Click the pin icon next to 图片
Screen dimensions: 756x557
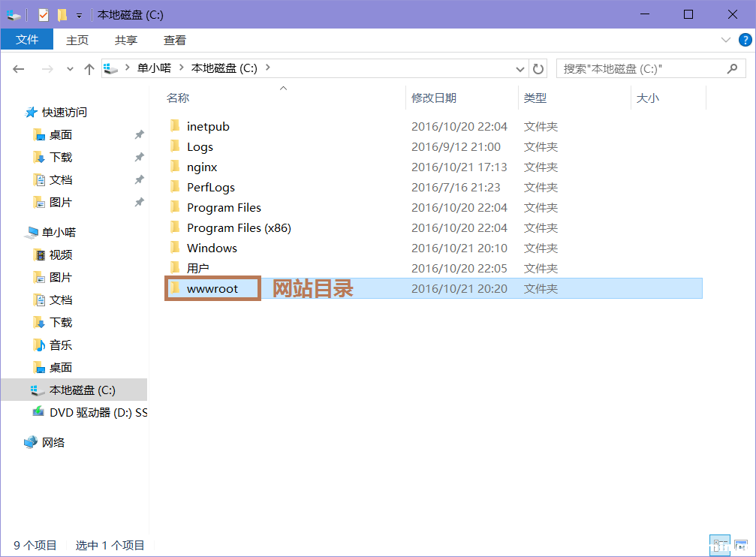pyautogui.click(x=140, y=202)
